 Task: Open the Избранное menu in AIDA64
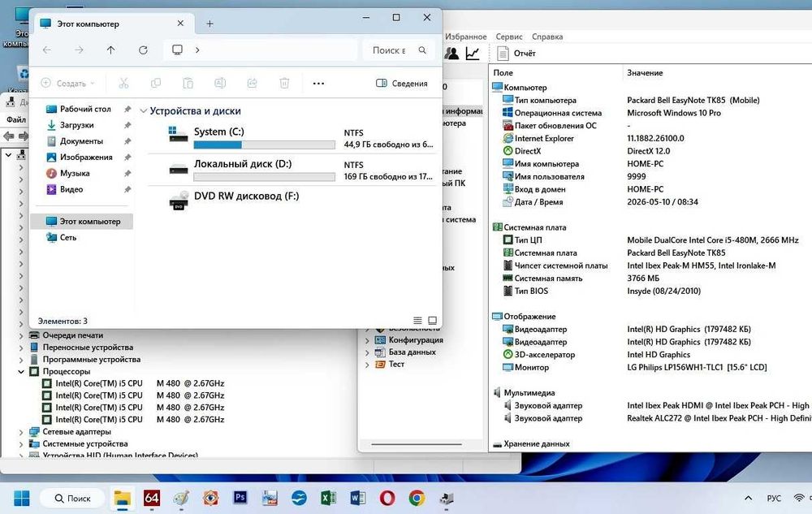465,37
